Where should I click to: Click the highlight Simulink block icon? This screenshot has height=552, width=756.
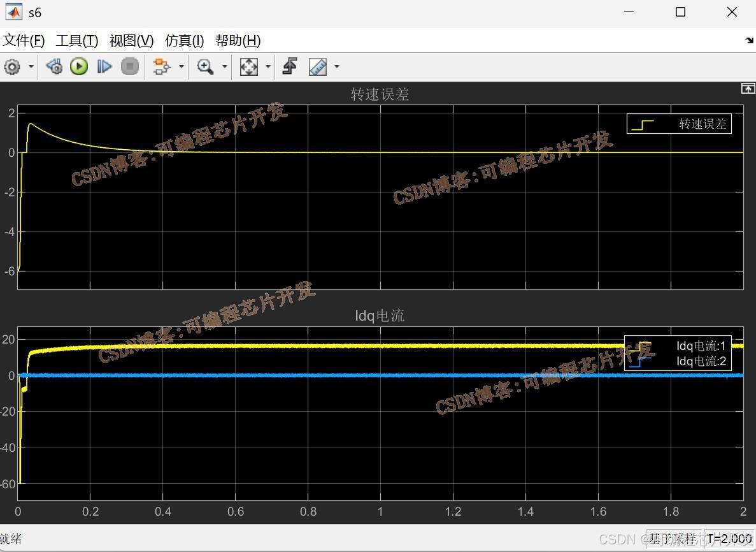162,66
